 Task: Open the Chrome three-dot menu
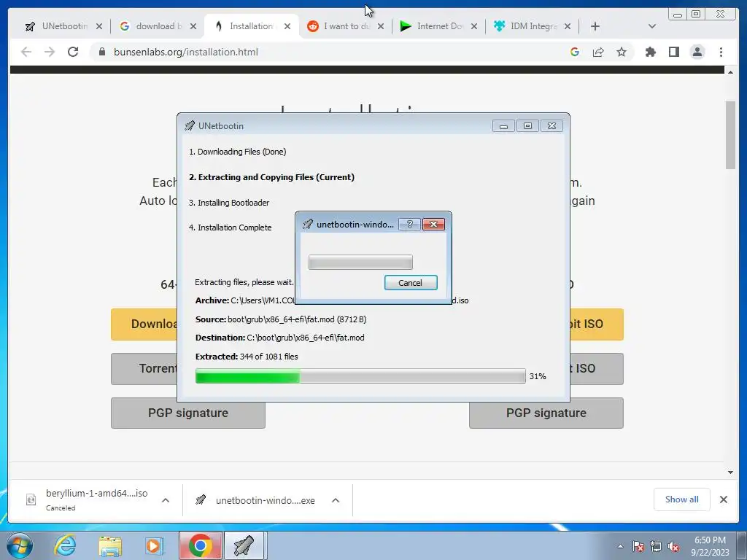(721, 52)
